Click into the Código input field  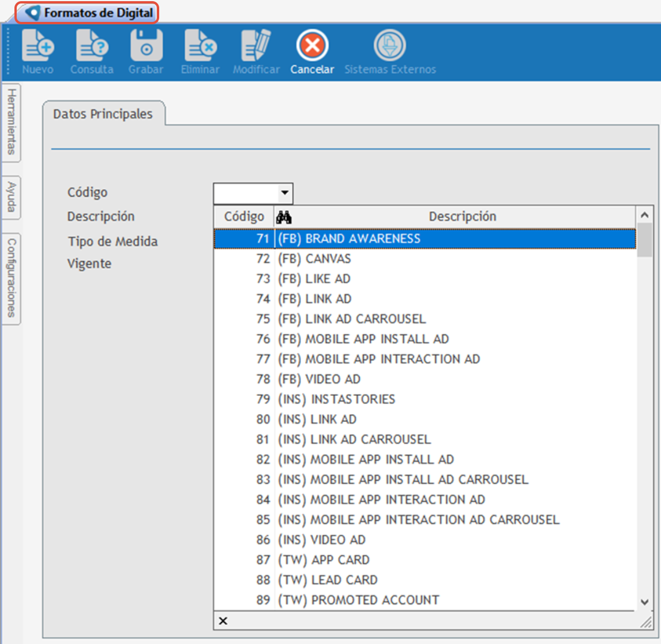click(246, 193)
